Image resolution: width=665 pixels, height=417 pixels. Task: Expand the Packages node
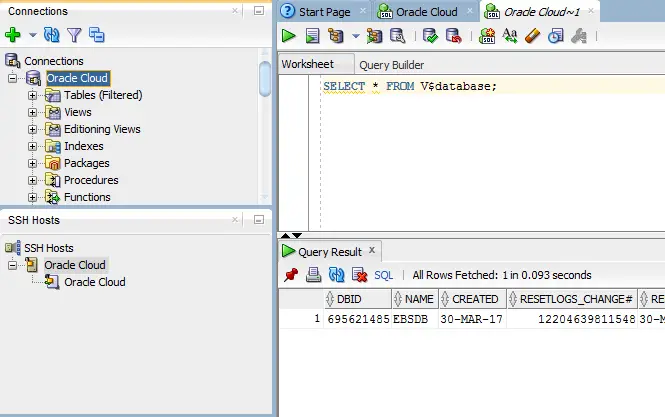(32, 163)
